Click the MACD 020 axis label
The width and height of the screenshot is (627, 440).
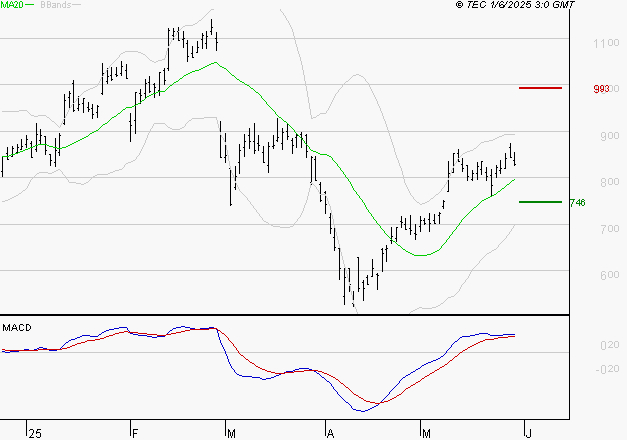(x=610, y=345)
